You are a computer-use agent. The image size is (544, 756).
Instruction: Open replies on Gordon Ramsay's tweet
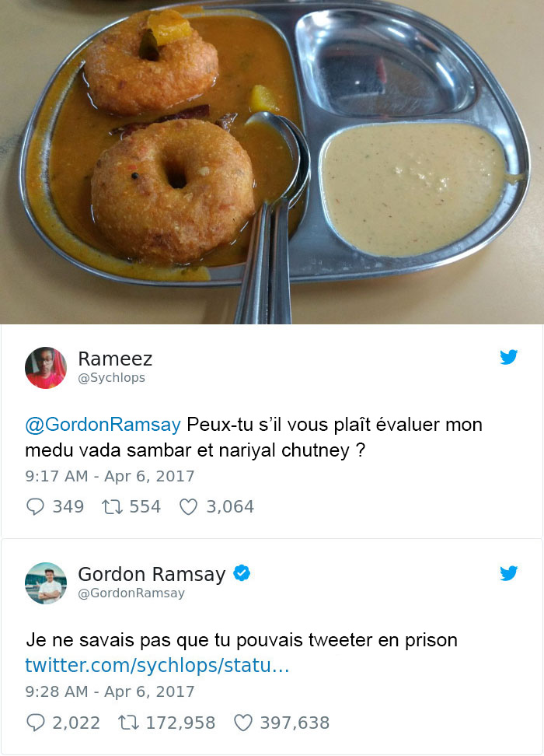pos(35,723)
